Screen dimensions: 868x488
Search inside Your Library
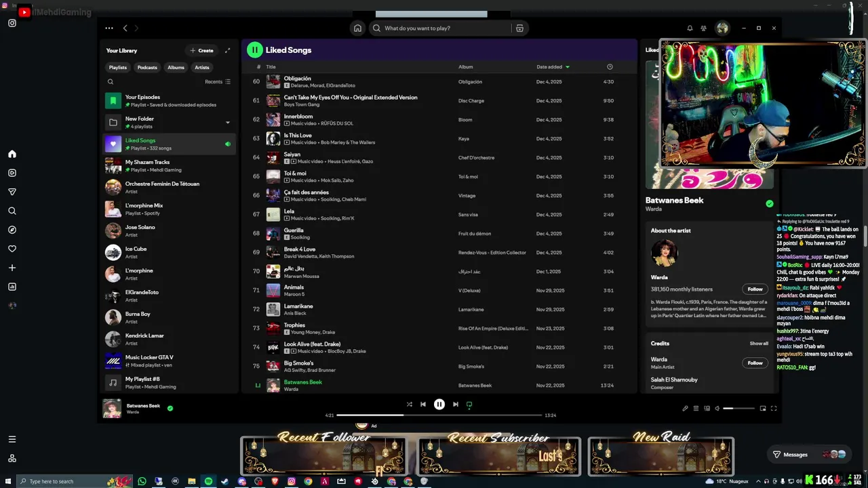point(111,81)
